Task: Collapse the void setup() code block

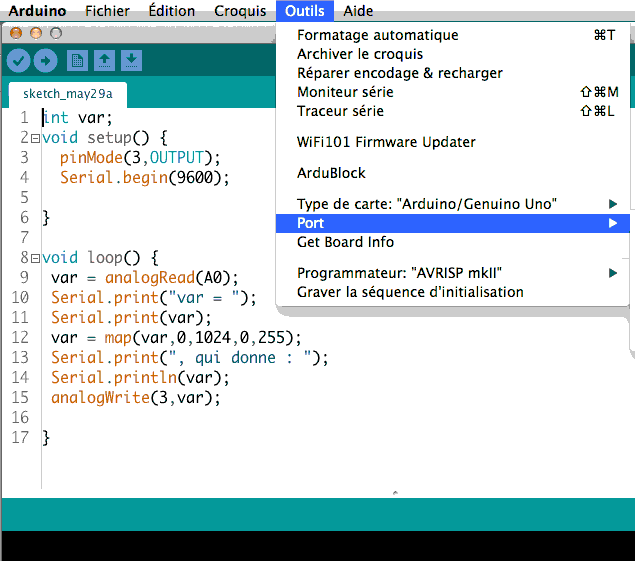Action: (x=35, y=138)
